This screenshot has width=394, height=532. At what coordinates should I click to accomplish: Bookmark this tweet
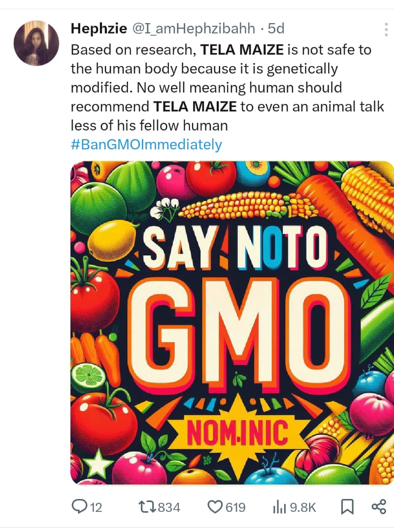click(x=347, y=507)
